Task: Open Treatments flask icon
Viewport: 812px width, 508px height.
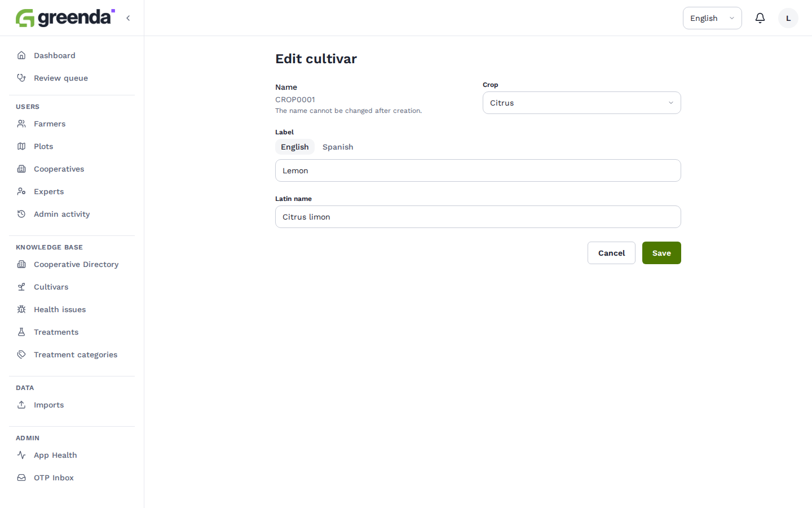Action: click(21, 332)
